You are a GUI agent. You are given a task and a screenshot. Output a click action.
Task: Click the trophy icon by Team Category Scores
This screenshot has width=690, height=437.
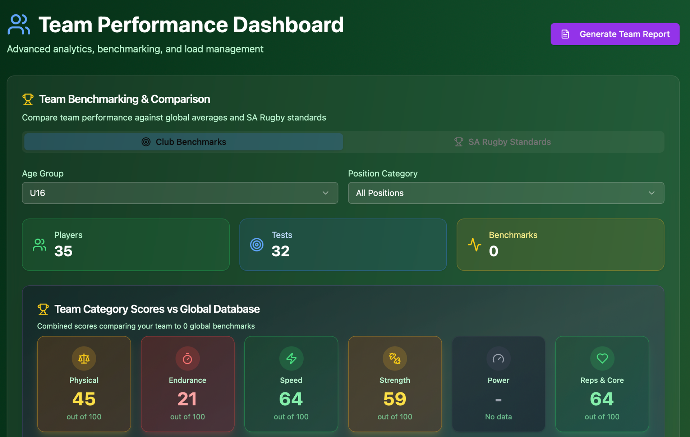click(x=43, y=310)
